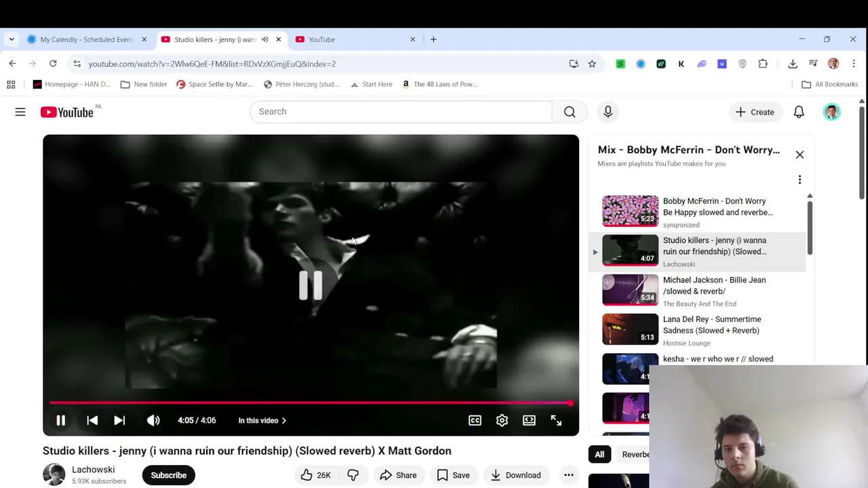The image size is (868, 488).
Task: Reload the current page
Action: 53,64
